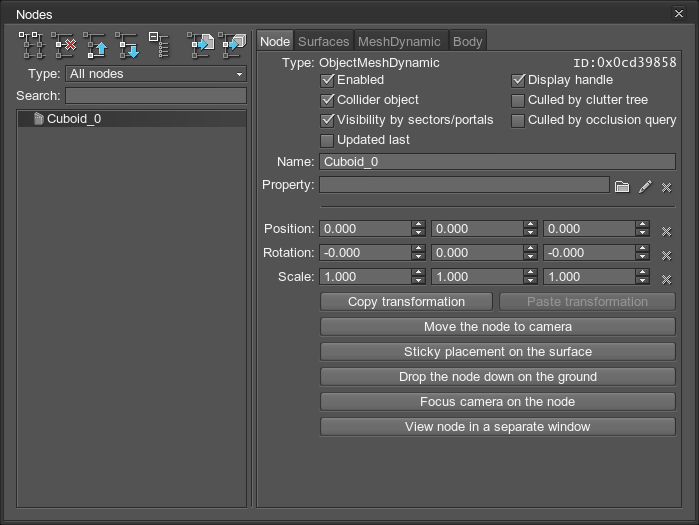Viewport: 699px width, 525px height.
Task: Reset Rotation with the X icon
Action: pos(667,254)
